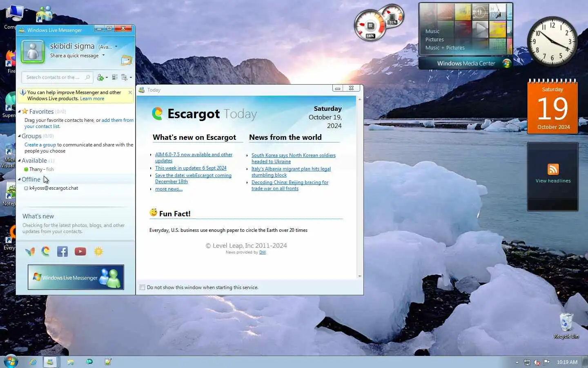Image resolution: width=588 pixels, height=368 pixels.
Task: Click View headlines in feed gadget
Action: [x=553, y=181]
